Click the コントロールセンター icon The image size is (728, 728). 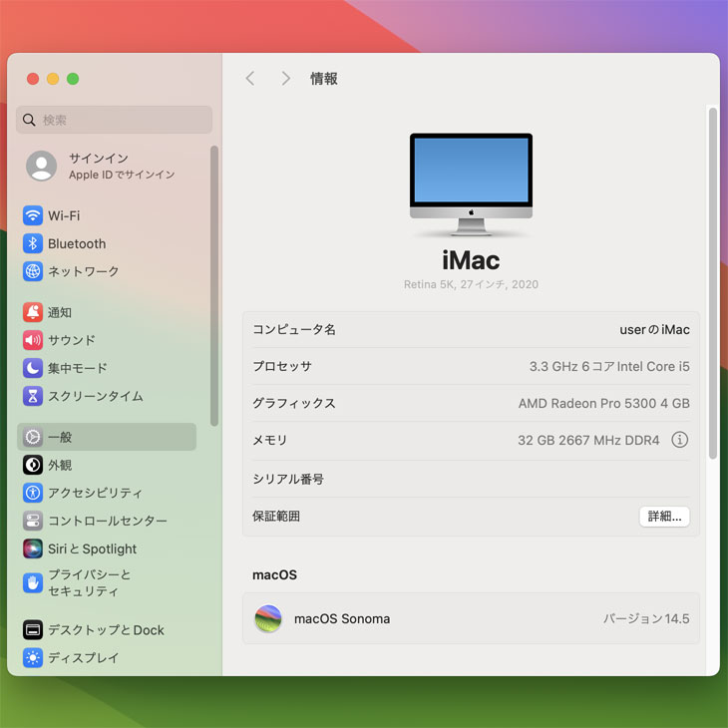coord(33,521)
